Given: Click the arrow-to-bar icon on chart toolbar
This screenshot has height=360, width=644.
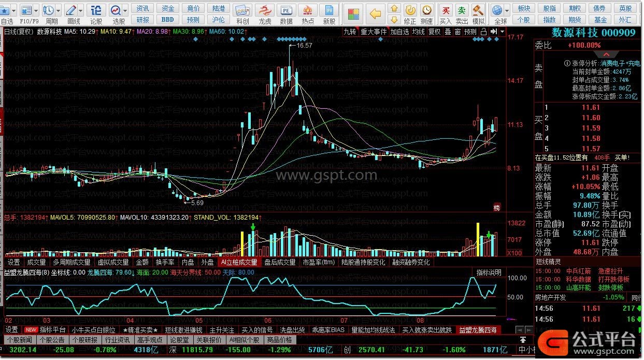Looking at the screenshot, I should coord(493,32).
